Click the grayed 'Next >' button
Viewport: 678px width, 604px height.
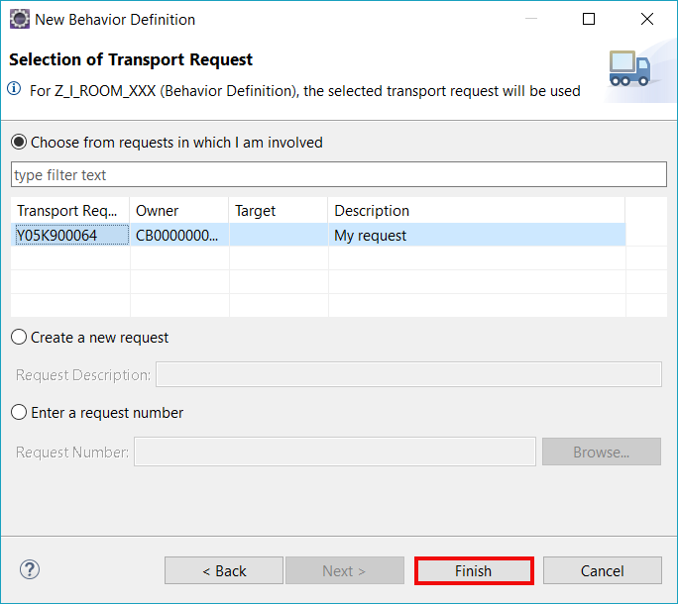[x=345, y=571]
